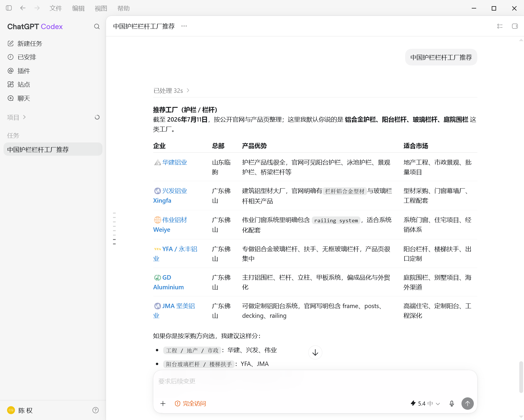Viewport: 524px width, 420px height.
Task: Send message with up-arrow button
Action: pos(468,404)
